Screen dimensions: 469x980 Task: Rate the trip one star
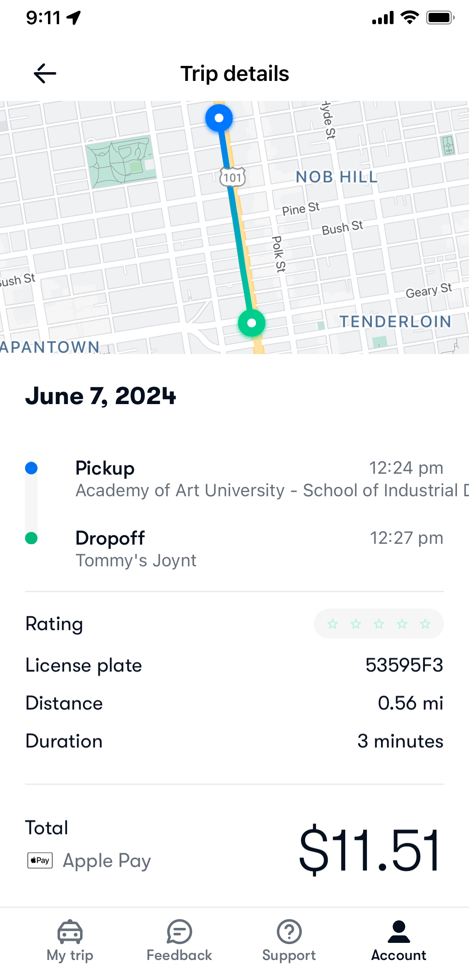[x=333, y=624]
